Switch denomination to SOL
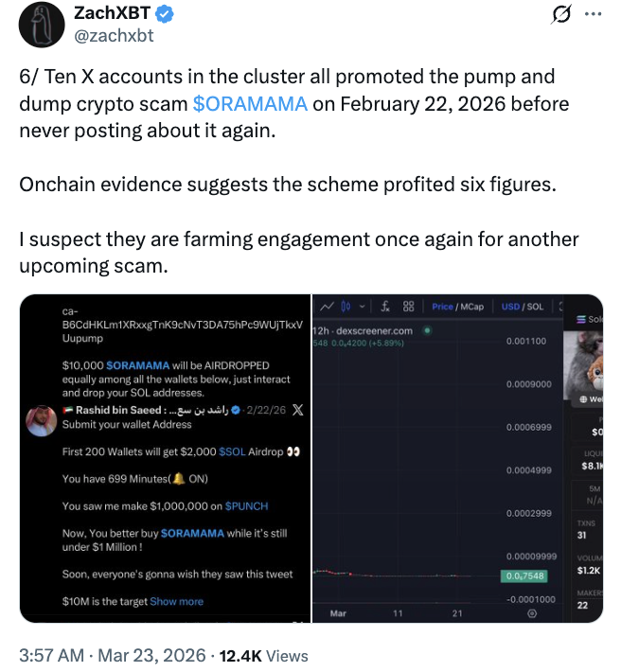This screenshot has width=621, height=672. click(535, 307)
